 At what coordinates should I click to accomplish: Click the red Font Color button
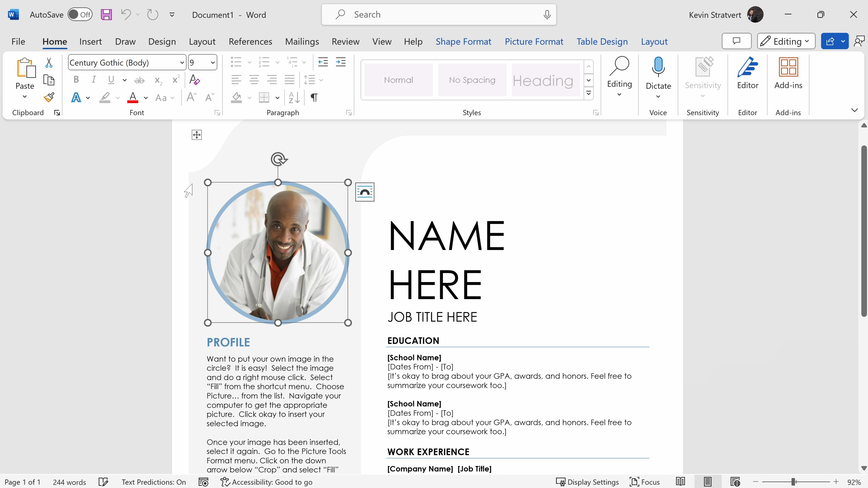[133, 98]
